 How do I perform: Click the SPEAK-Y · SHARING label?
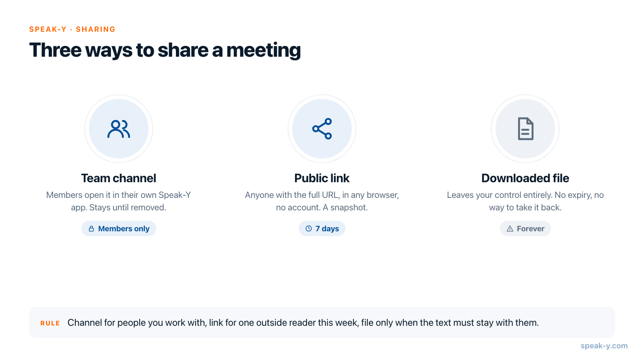[x=72, y=29]
